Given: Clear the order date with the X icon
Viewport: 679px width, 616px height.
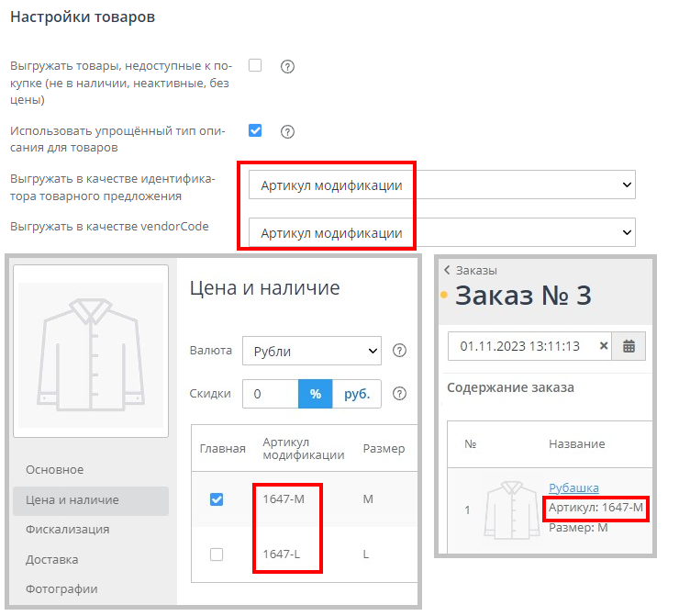Looking at the screenshot, I should pyautogui.click(x=604, y=346).
